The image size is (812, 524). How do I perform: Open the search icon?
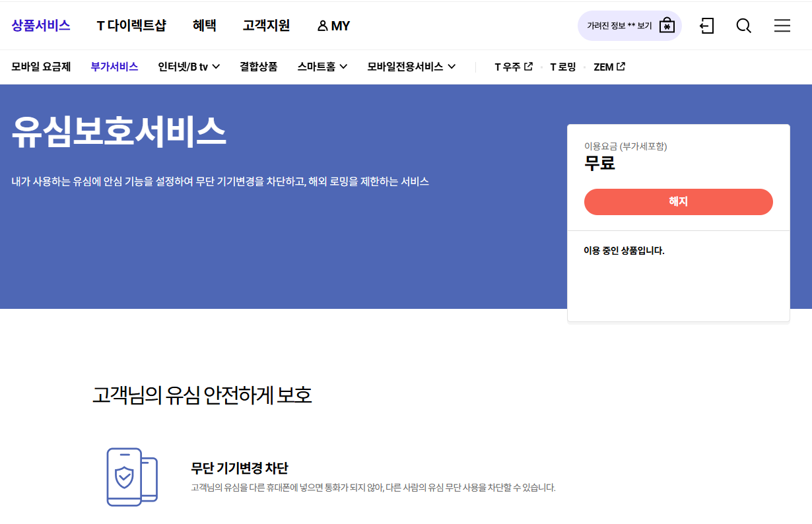pyautogui.click(x=743, y=26)
